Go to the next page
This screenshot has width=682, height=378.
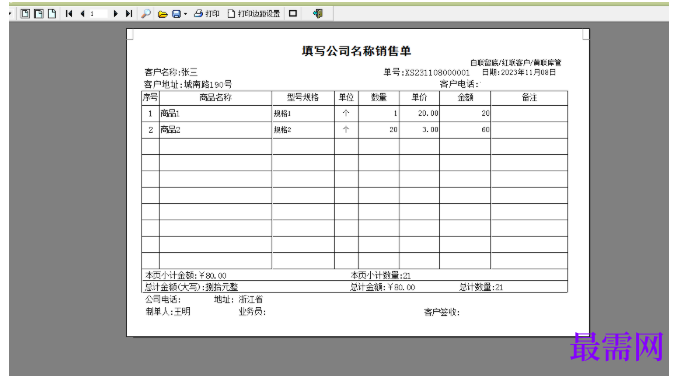pos(115,13)
